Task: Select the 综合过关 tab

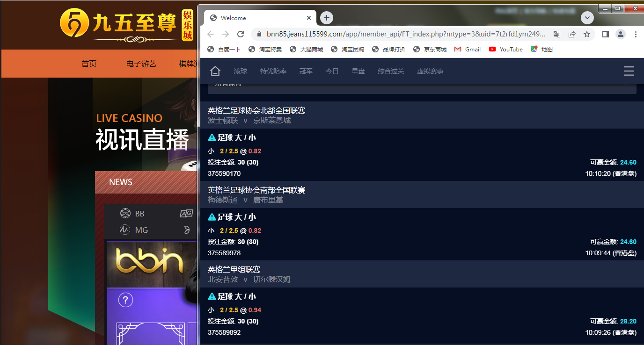Action: (x=391, y=71)
